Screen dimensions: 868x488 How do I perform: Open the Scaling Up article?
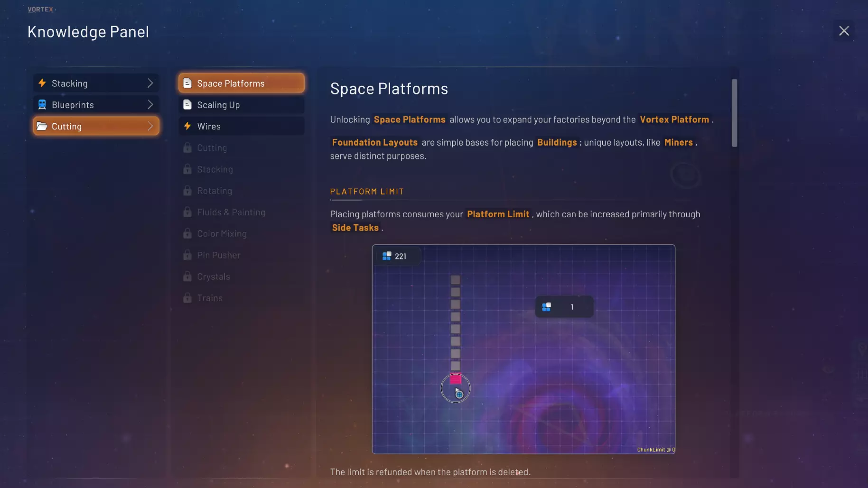click(x=242, y=104)
